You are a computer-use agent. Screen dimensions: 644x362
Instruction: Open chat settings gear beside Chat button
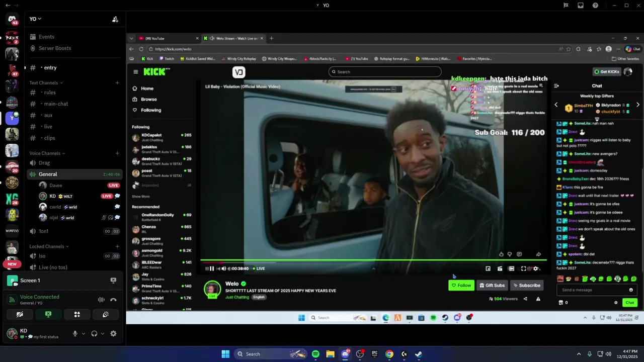[x=616, y=303]
